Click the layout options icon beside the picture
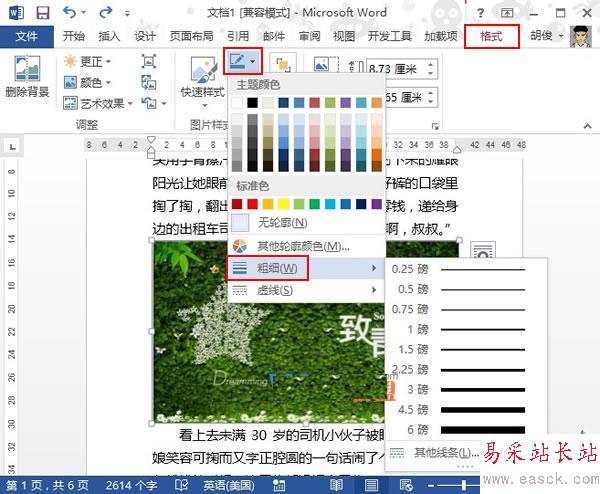Screen dimensions: 600x494 pos(483,250)
